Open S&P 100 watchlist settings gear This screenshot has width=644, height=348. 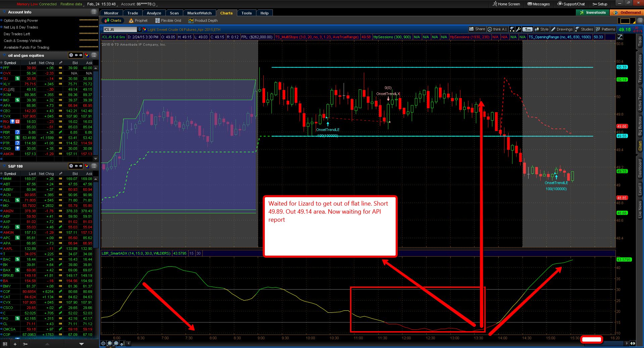[x=71, y=166]
